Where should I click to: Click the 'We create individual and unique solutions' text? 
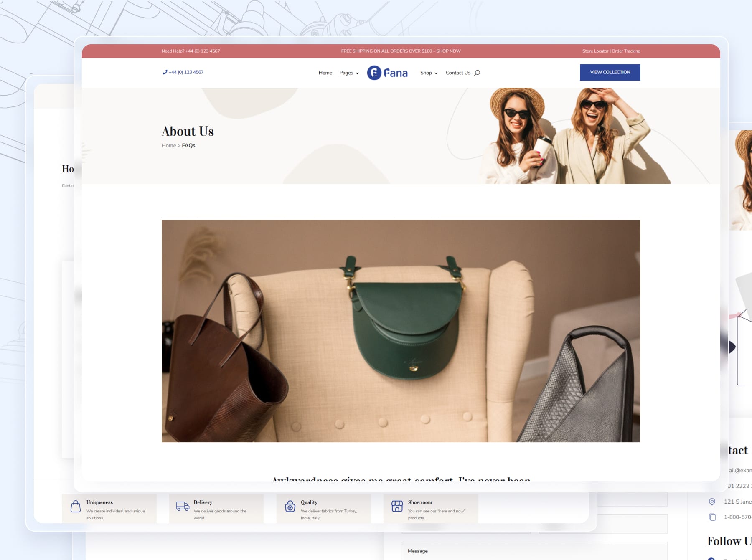tap(116, 514)
